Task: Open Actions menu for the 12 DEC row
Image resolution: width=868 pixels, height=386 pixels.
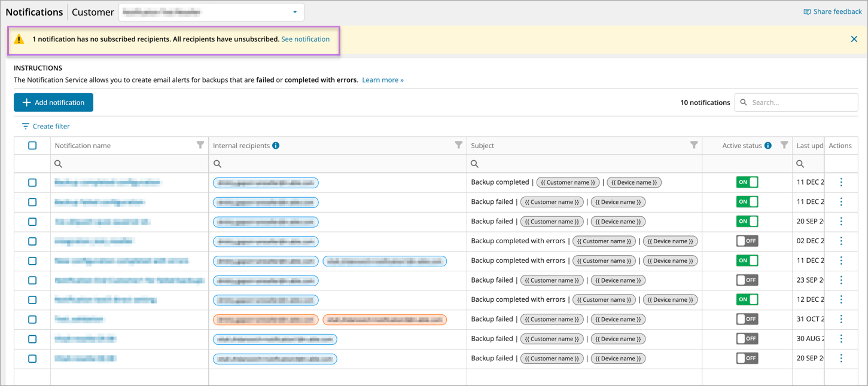Action: pyautogui.click(x=841, y=300)
